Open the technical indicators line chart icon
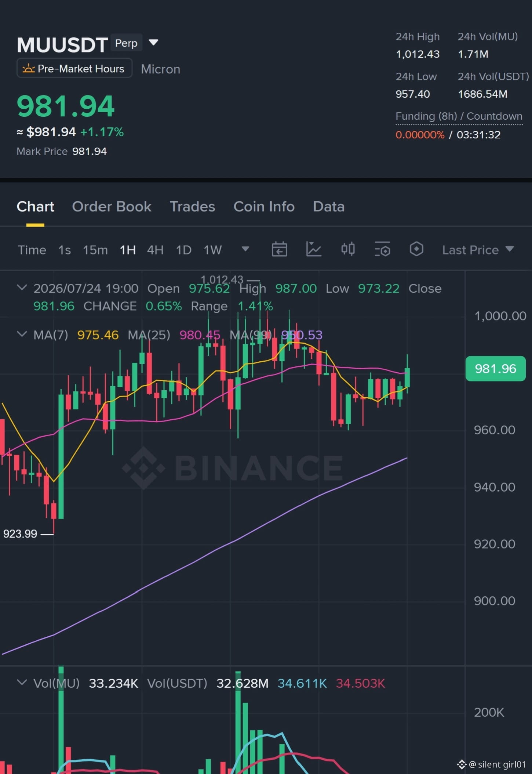 (314, 250)
